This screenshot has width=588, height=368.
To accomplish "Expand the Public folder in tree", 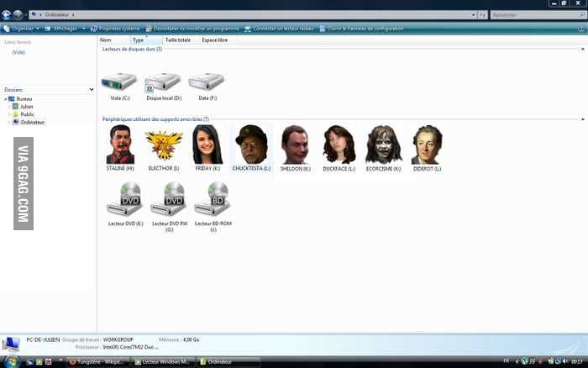I will (x=9, y=114).
